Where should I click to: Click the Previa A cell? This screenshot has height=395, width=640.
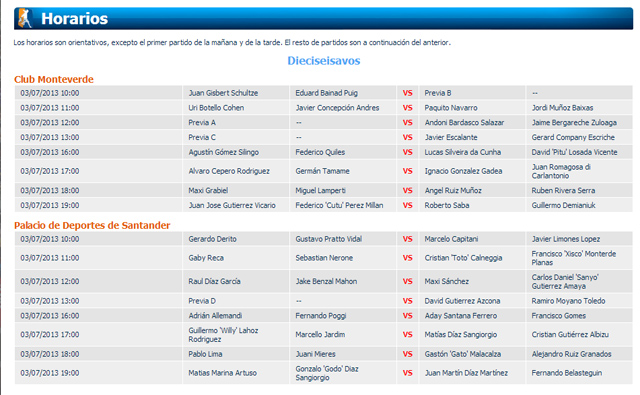[x=202, y=122]
